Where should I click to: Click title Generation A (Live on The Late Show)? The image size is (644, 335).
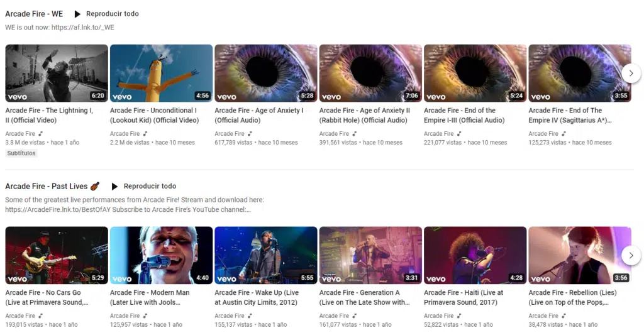(x=364, y=298)
